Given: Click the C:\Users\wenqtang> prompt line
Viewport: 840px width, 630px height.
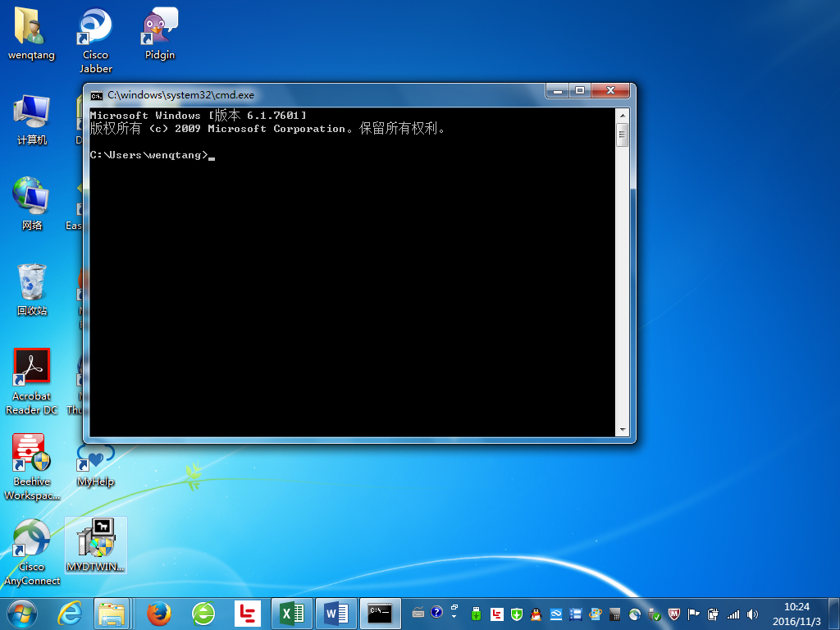Looking at the screenshot, I should click(x=152, y=155).
